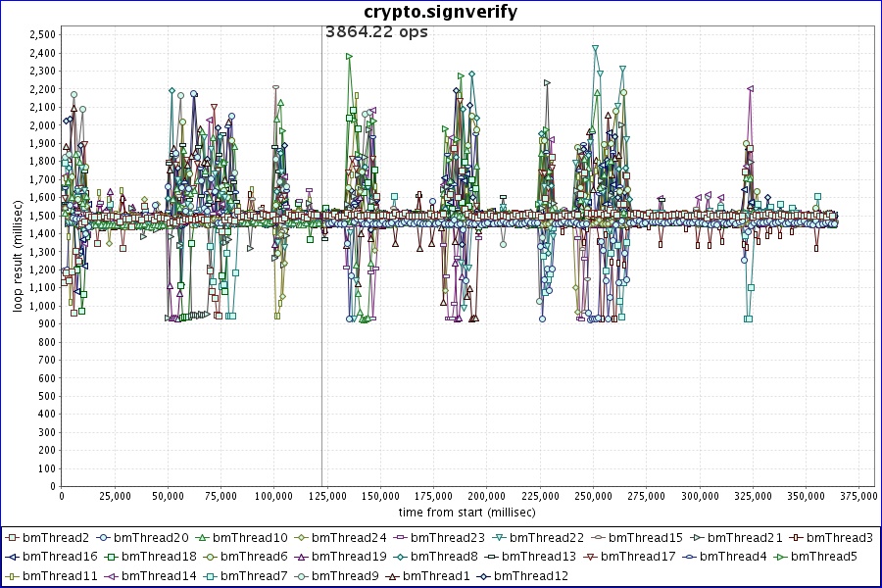882x588 pixels.
Task: Click the bmThread9 legend label
Action: (x=343, y=575)
